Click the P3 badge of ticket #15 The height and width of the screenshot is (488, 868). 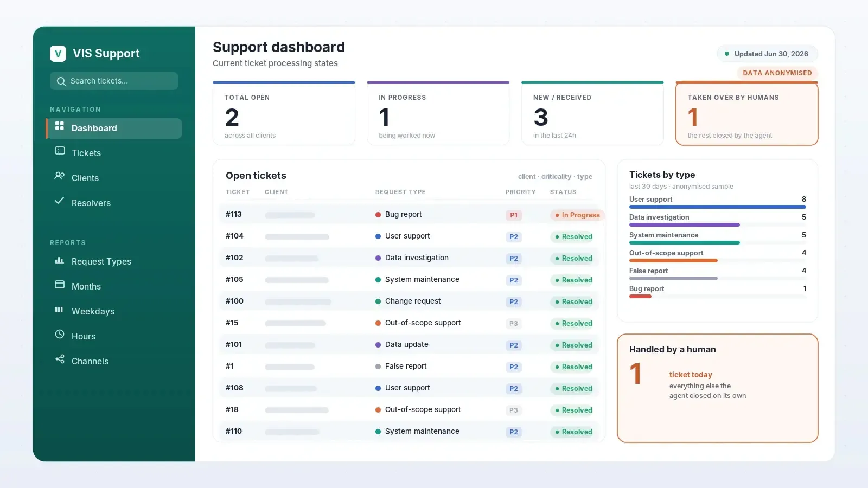click(514, 324)
